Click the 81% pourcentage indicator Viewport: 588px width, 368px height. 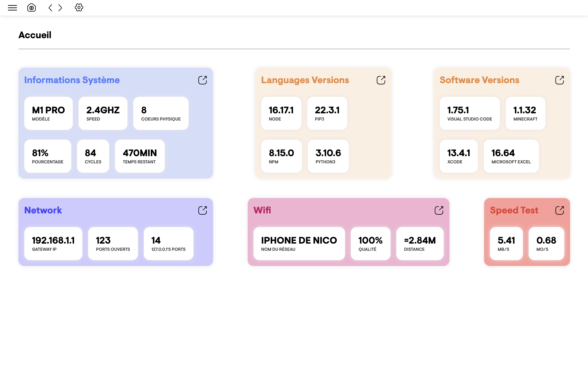(48, 156)
